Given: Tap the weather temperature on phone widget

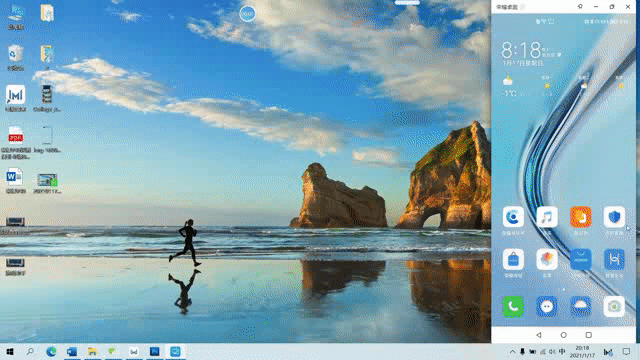Looking at the screenshot, I should (510, 93).
